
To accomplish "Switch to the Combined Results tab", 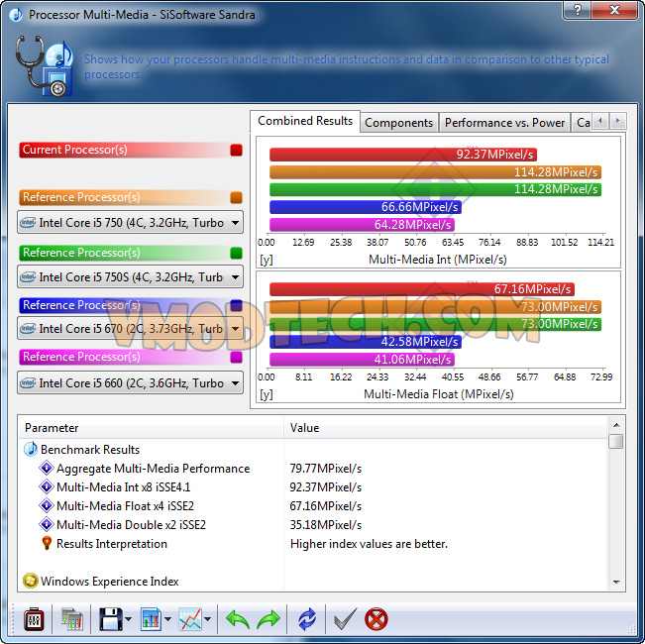I will coord(305,121).
